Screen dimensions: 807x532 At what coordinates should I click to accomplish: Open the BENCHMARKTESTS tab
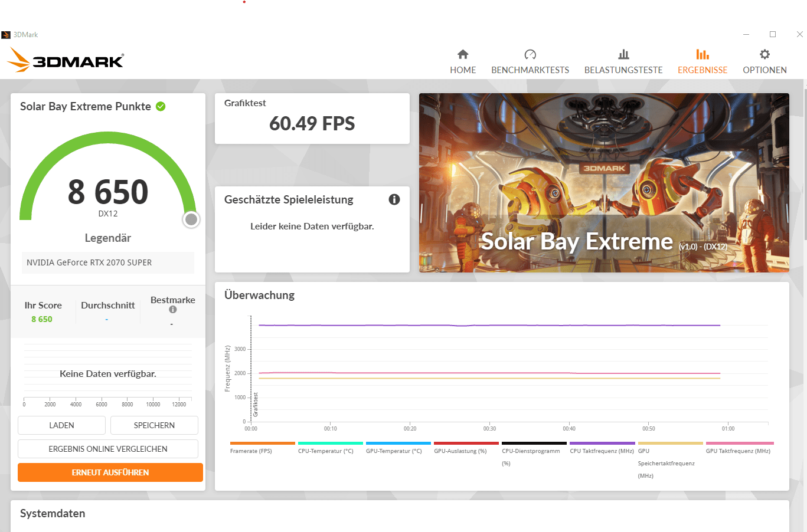[530, 62]
